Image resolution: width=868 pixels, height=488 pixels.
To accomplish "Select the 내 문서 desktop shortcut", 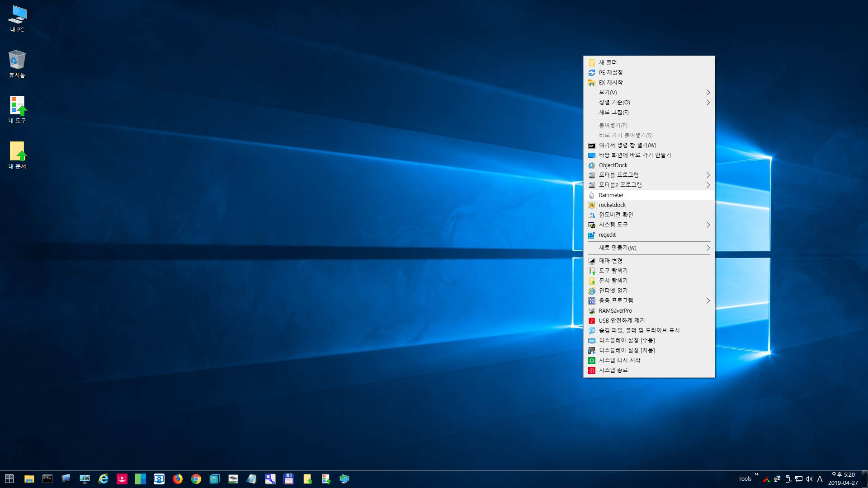I will click(x=17, y=155).
